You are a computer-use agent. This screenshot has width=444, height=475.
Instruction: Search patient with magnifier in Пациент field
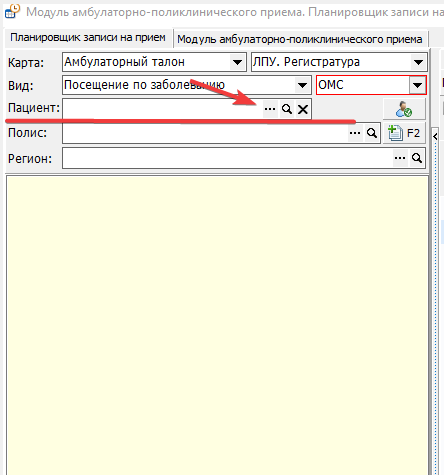click(x=287, y=109)
